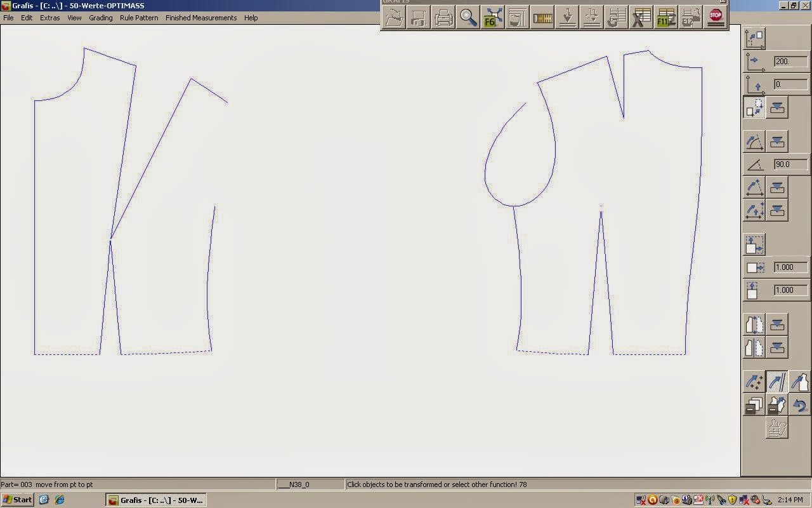Screen dimensions: 812x508
Task: Click the bucket toolbar icon next to F6
Action: 518,17
